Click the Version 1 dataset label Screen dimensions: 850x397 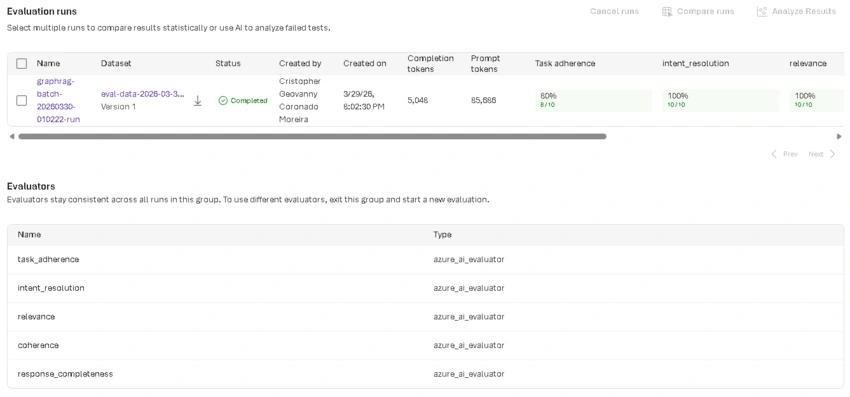click(118, 107)
